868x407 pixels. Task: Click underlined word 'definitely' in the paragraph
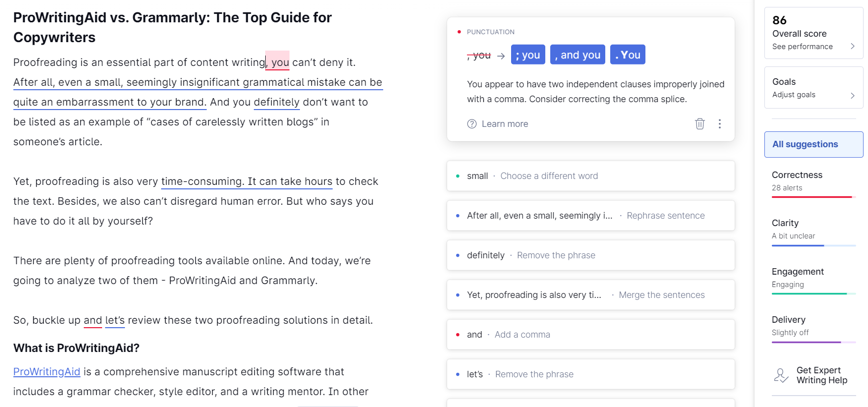tap(277, 102)
